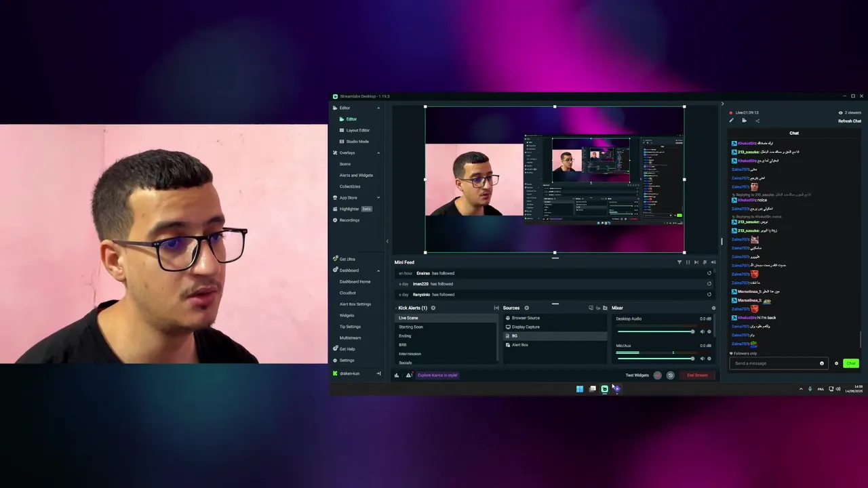Open scene transitions icon
Image resolution: width=868 pixels, height=488 pixels.
(496, 308)
